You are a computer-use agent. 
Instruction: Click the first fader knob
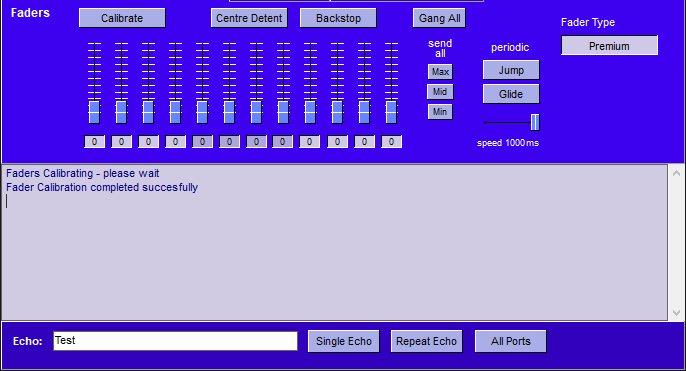point(94,112)
